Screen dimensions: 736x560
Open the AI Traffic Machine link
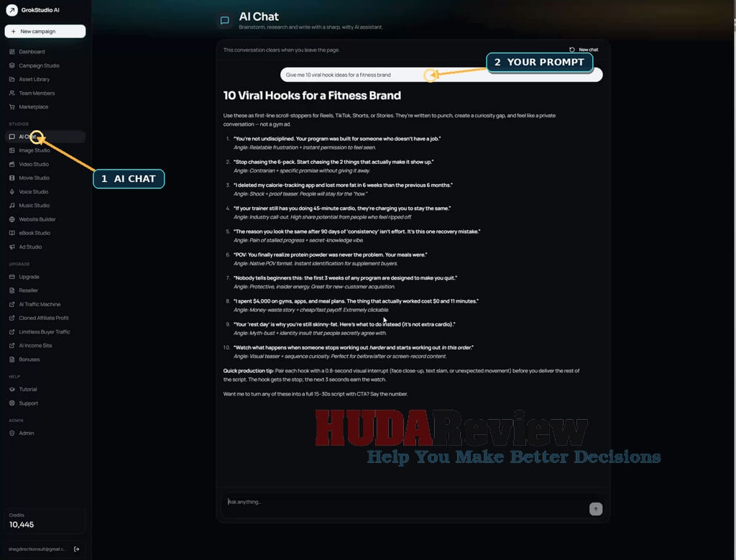[45, 304]
